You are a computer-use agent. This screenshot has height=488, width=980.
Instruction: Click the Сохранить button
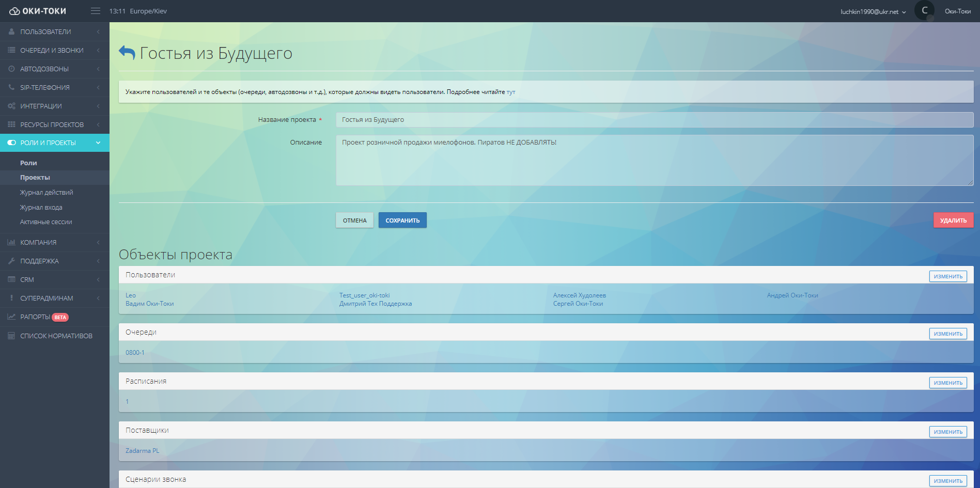click(402, 220)
